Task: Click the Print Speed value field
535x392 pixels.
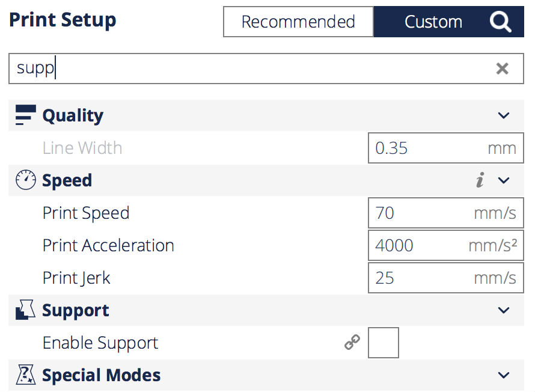Action: tap(445, 213)
